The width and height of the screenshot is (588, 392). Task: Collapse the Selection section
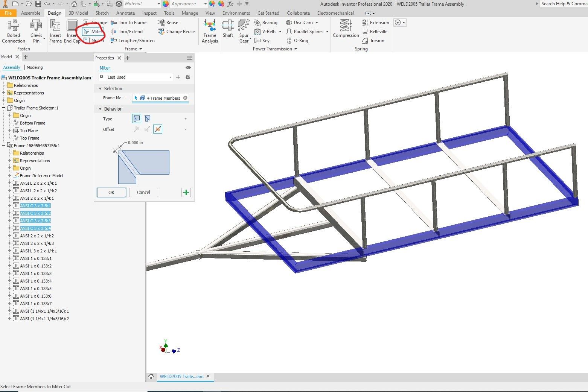coord(101,89)
